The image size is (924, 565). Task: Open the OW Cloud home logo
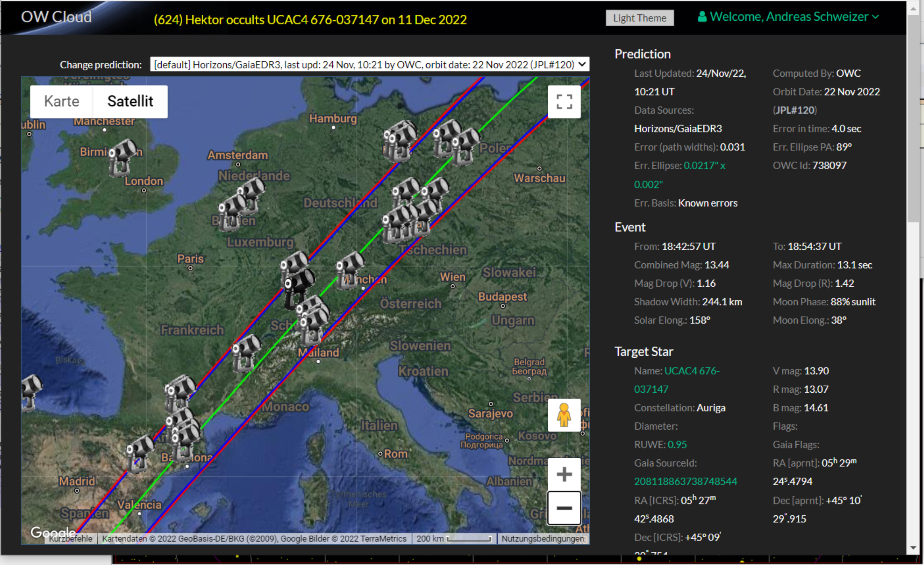click(x=56, y=17)
